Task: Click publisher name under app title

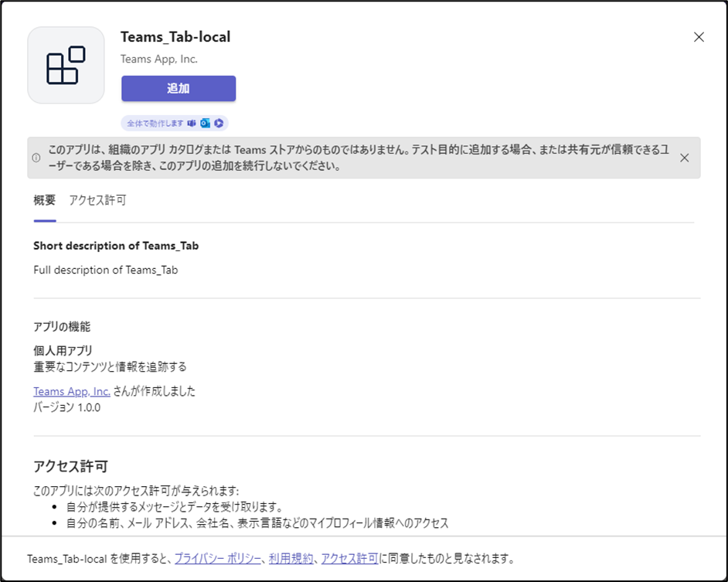Action: coord(159,59)
